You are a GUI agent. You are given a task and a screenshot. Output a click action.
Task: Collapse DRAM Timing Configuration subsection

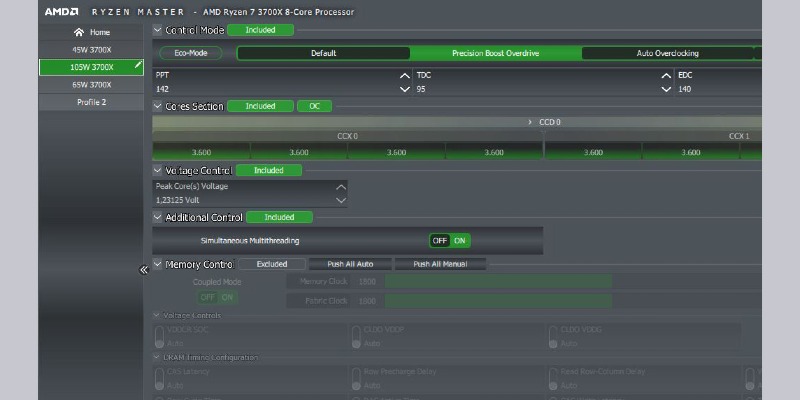[157, 357]
